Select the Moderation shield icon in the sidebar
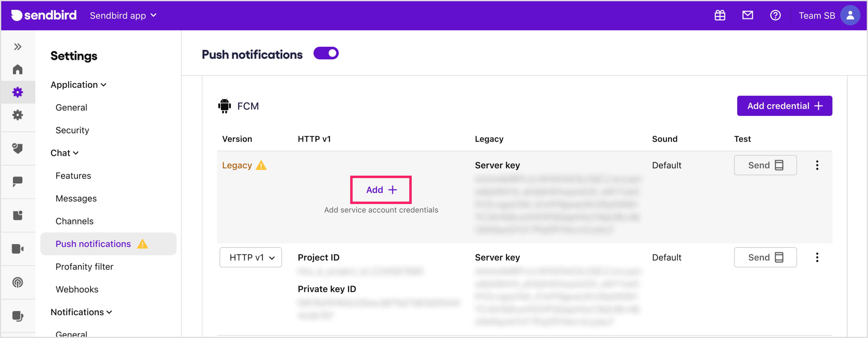The height and width of the screenshot is (338, 868). click(17, 148)
